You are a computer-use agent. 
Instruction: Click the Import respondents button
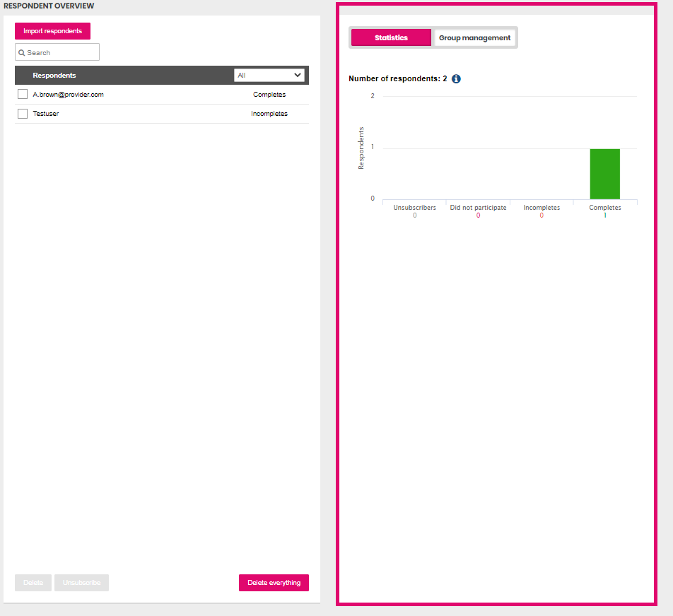click(52, 31)
